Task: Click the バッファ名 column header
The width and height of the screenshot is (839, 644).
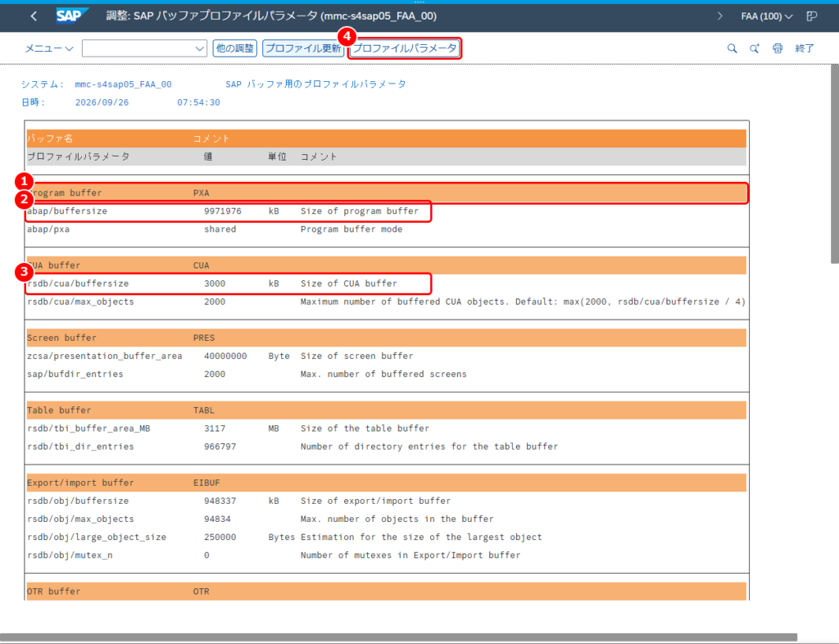Action: [50, 138]
